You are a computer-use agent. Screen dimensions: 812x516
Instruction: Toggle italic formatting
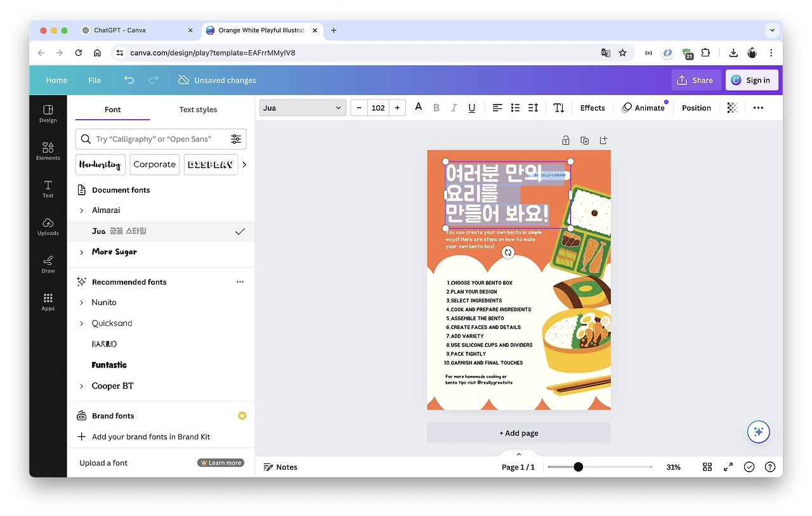tap(454, 108)
